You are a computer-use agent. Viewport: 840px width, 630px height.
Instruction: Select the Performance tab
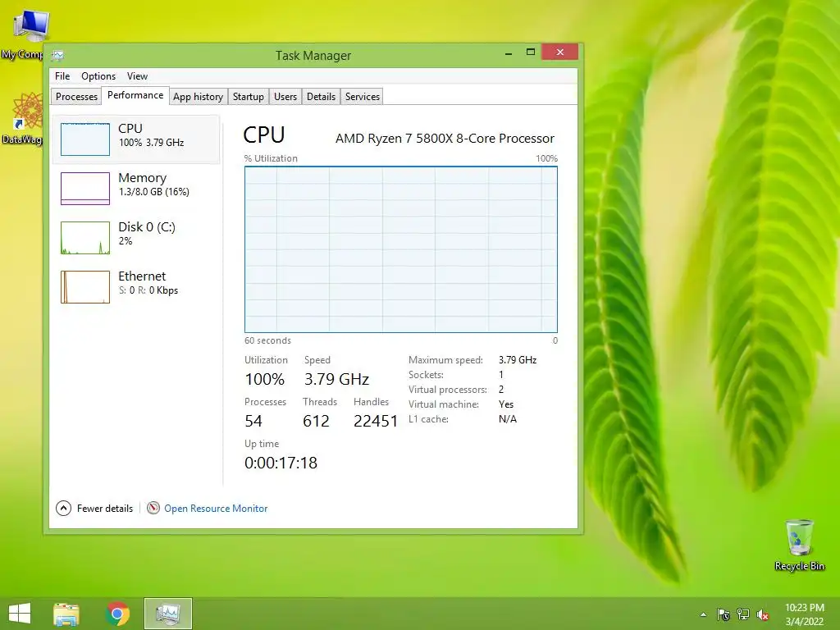point(135,95)
